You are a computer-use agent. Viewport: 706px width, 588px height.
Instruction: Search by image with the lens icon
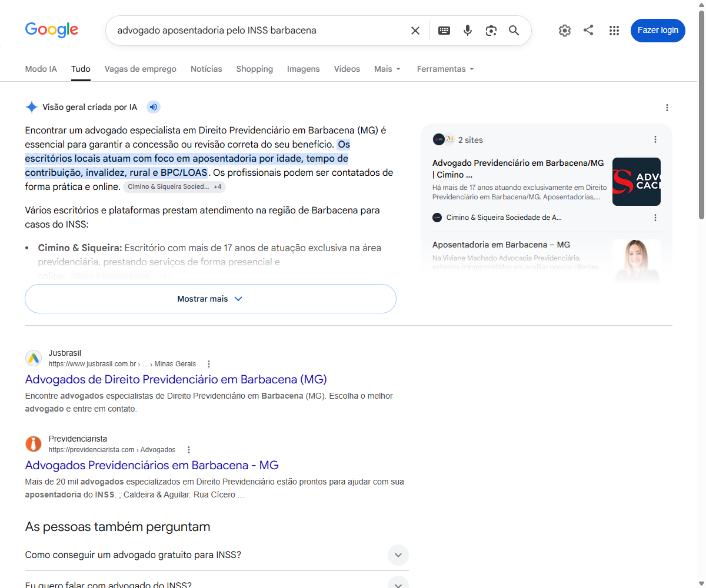point(491,31)
